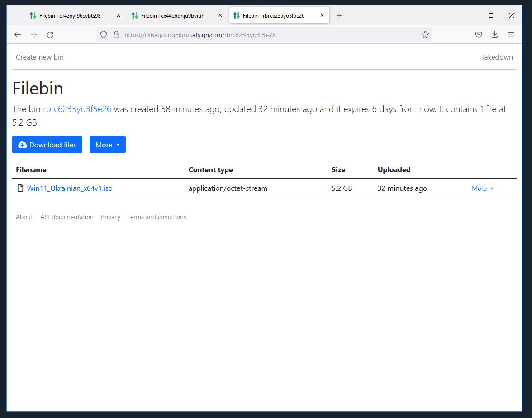Screen dimensions: 532x418
Task: Open the API documentation link
Action: coord(67,217)
